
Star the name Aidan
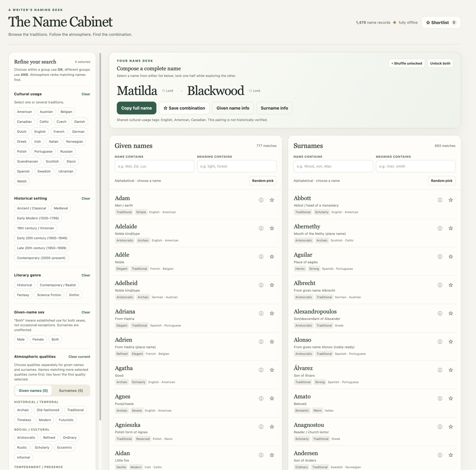tap(272, 455)
